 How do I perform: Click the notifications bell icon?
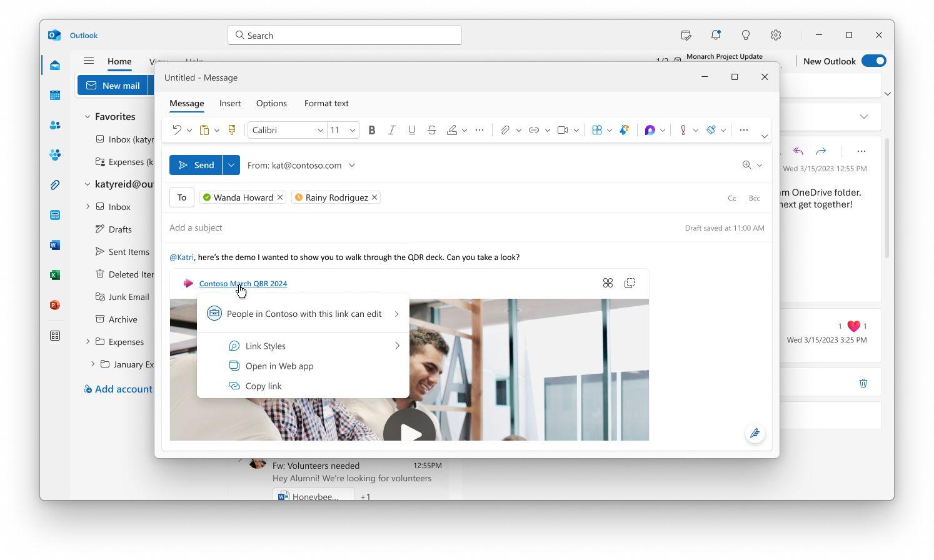[715, 35]
